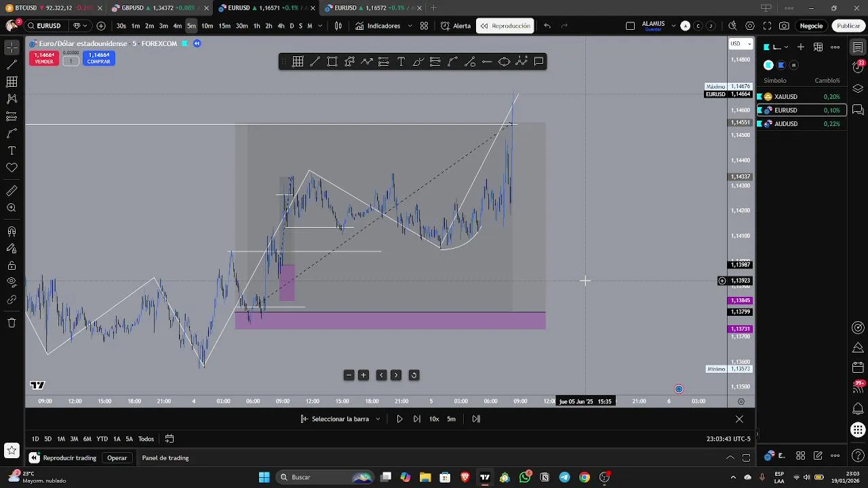Change the 10x replay speed
The image size is (868, 488).
(x=434, y=419)
